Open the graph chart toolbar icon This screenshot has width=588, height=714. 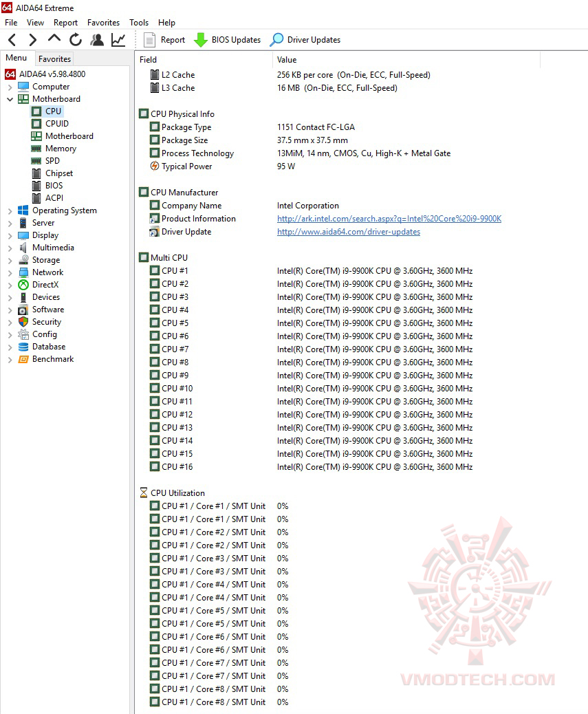[x=118, y=40]
